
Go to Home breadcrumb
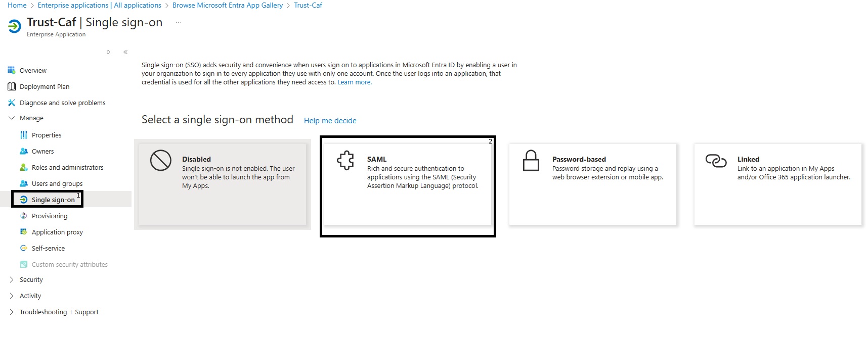[x=17, y=5]
